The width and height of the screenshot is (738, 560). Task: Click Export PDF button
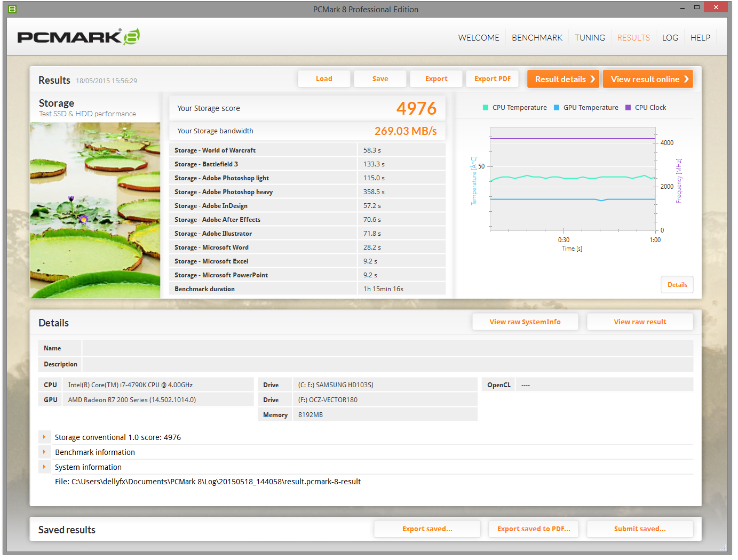pos(492,79)
